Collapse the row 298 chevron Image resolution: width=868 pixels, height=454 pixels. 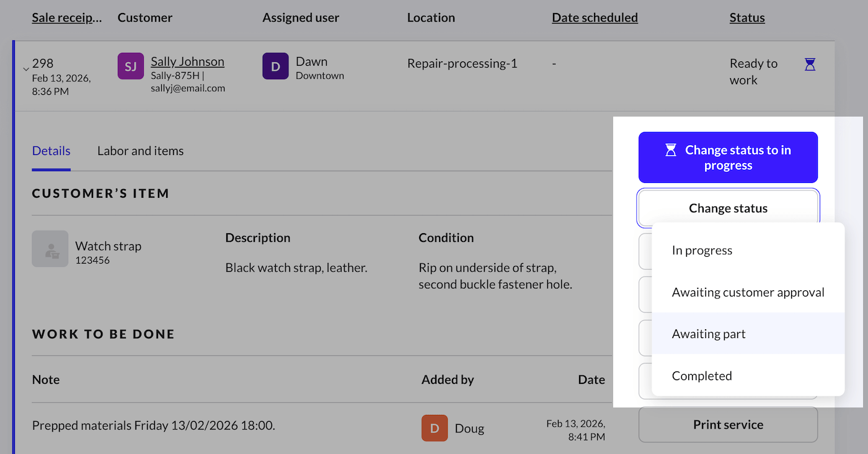coord(25,69)
